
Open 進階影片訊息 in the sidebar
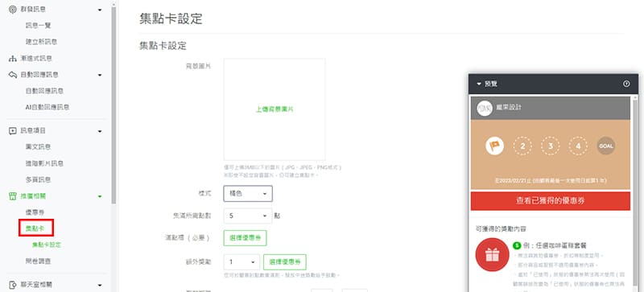[44, 163]
